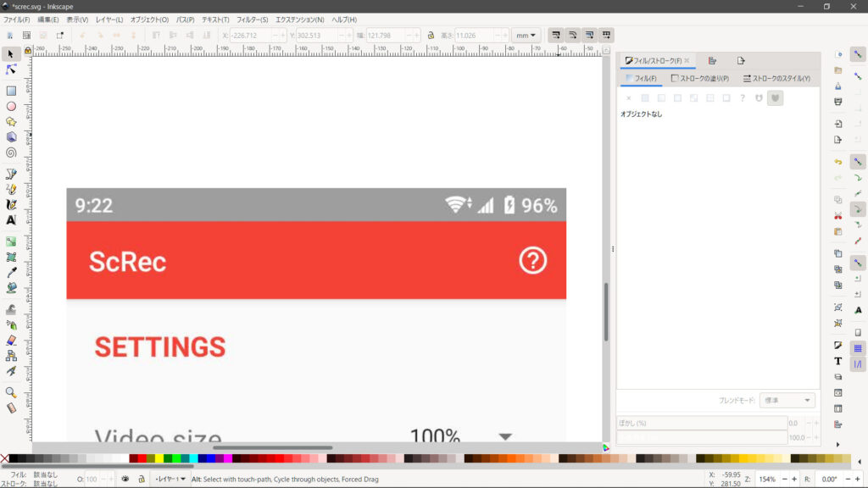Click the Undo arrow icon
The height and width of the screenshot is (488, 868).
(x=838, y=162)
